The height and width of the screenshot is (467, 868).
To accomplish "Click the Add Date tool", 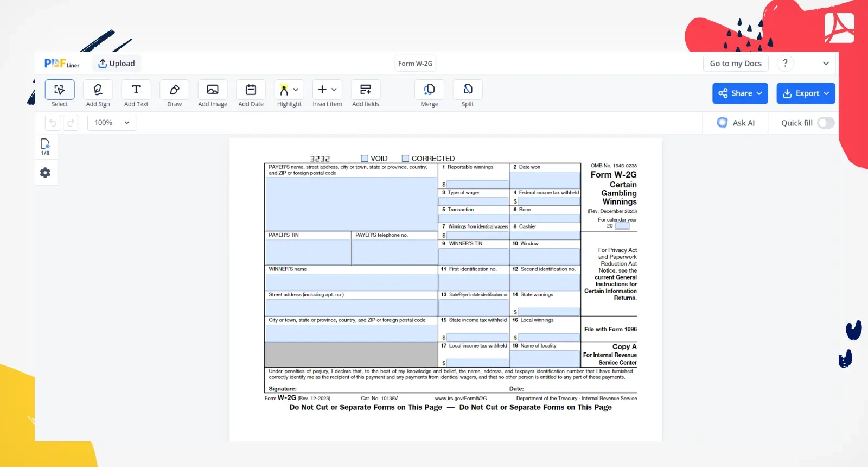I will 251,90.
